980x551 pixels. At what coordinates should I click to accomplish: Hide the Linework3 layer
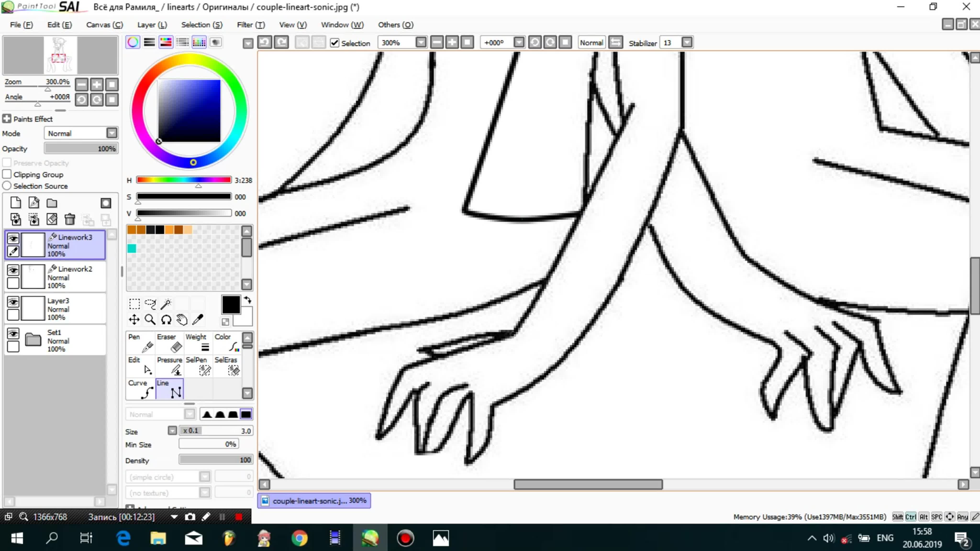tap(13, 238)
